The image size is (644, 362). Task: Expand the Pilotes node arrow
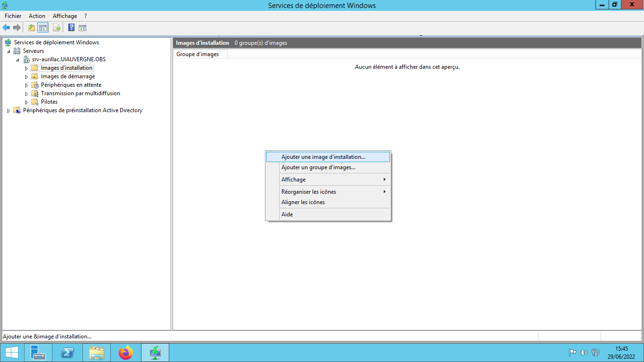coord(26,102)
